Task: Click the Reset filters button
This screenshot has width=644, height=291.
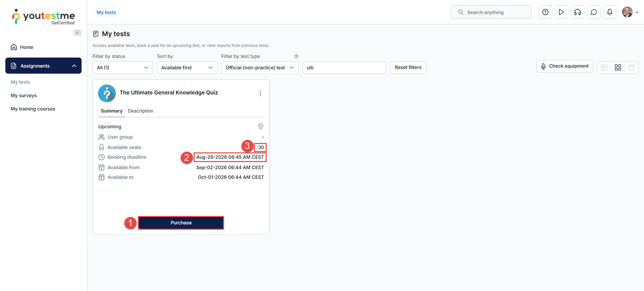Action: [x=408, y=68]
